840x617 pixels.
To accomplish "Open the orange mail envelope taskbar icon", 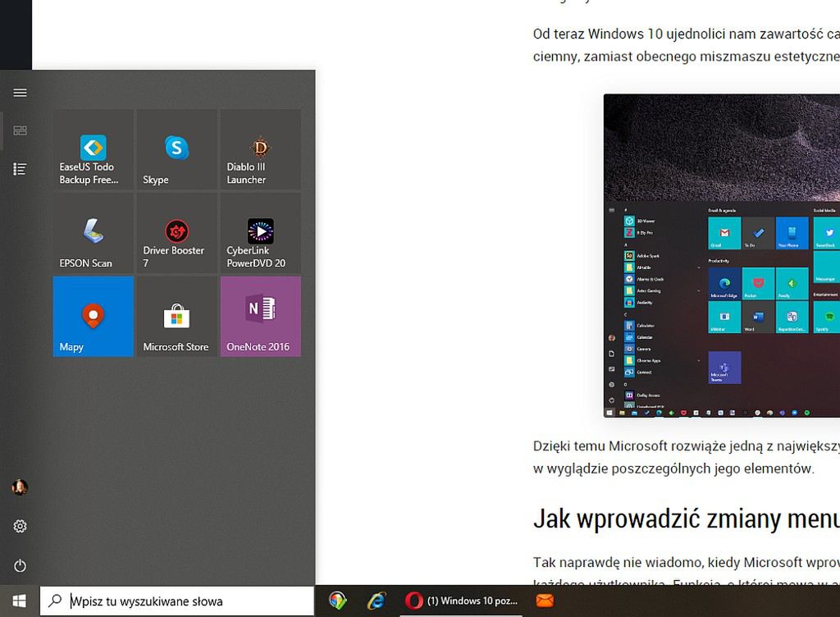I will [x=545, y=601].
